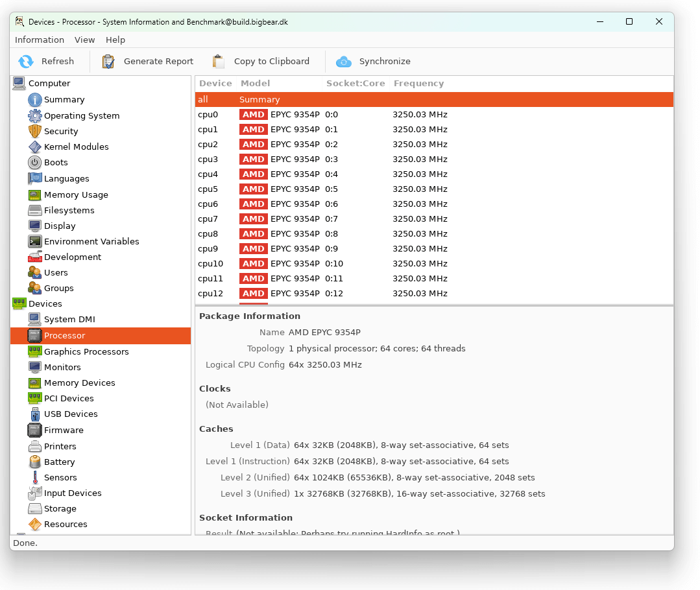This screenshot has width=700, height=590.
Task: Click the 'Done.' status bar text
Action: [x=25, y=543]
